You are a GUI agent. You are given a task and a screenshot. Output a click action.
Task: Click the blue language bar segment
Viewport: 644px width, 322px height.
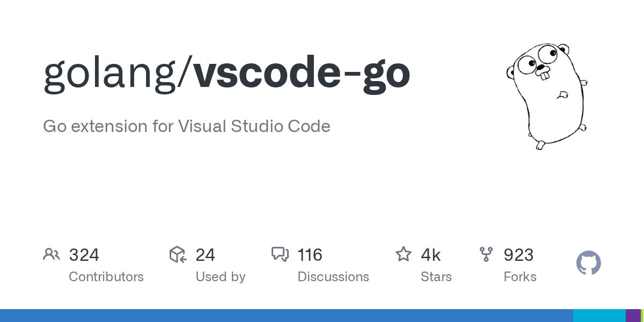click(x=287, y=316)
